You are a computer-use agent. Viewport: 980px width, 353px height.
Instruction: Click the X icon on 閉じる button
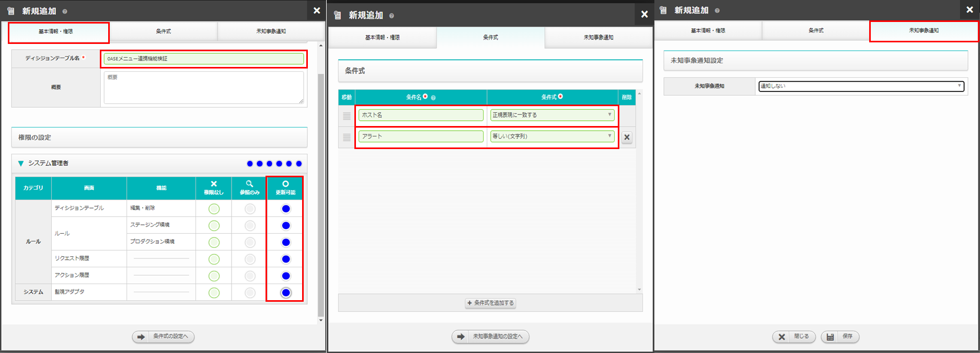coord(781,337)
